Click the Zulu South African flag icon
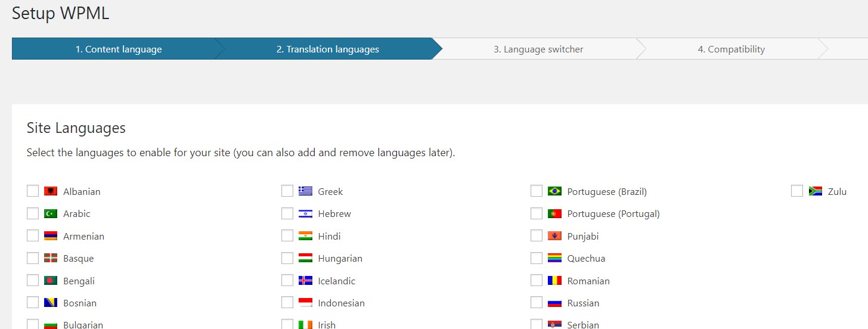This screenshot has height=329, width=868. pos(815,191)
